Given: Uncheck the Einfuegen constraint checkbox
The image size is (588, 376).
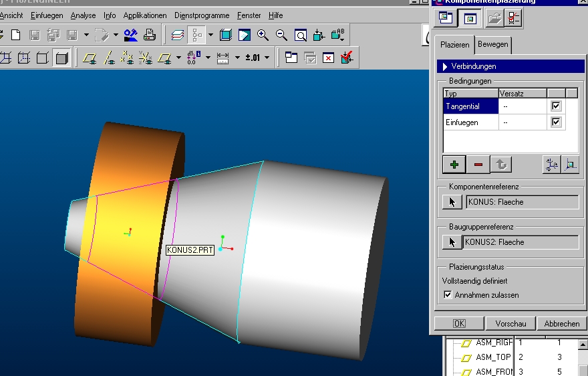Looking at the screenshot, I should pyautogui.click(x=556, y=122).
